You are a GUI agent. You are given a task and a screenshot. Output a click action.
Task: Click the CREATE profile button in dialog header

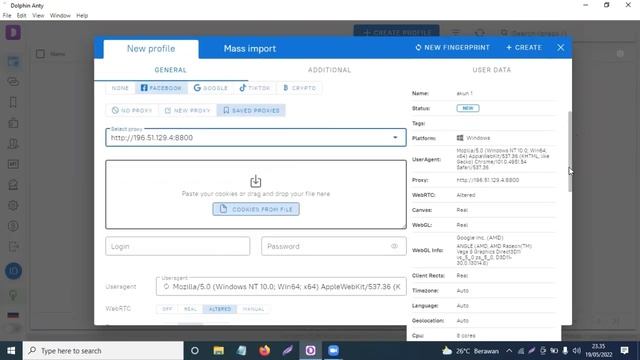524,47
